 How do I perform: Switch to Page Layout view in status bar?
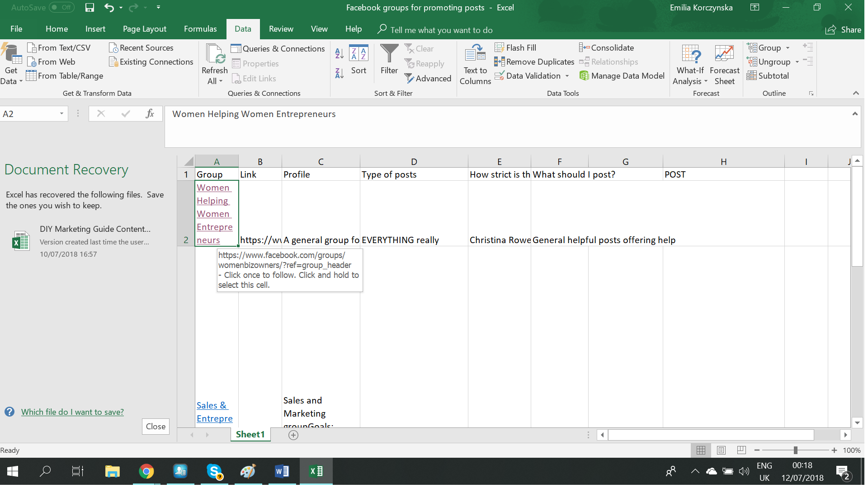tap(722, 450)
